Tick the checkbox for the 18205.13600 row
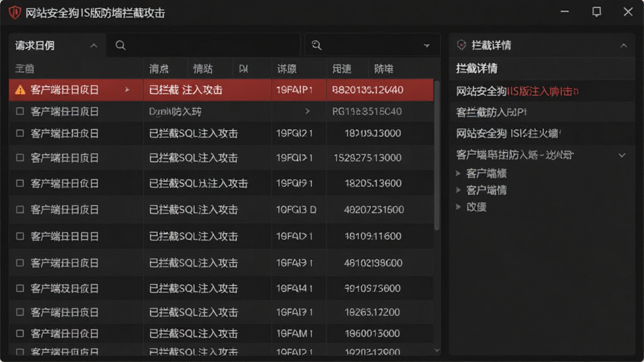This screenshot has height=362, width=644. (x=19, y=183)
